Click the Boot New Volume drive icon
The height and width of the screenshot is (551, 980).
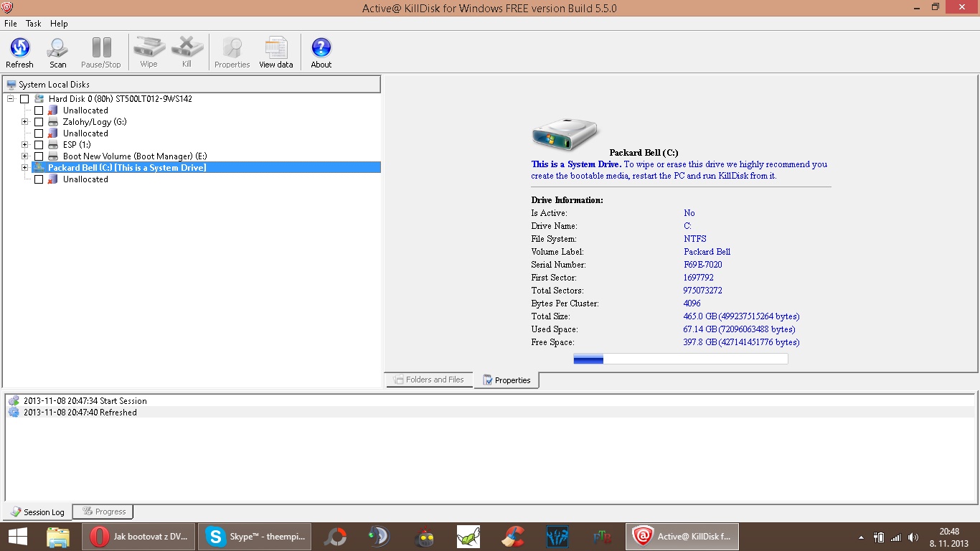[x=53, y=156]
